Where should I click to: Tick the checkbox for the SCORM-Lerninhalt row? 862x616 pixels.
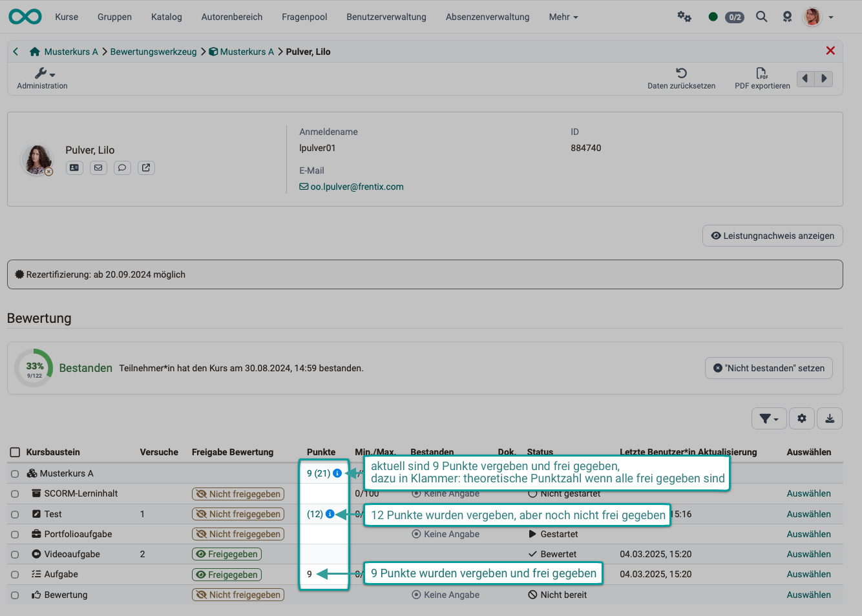click(15, 493)
